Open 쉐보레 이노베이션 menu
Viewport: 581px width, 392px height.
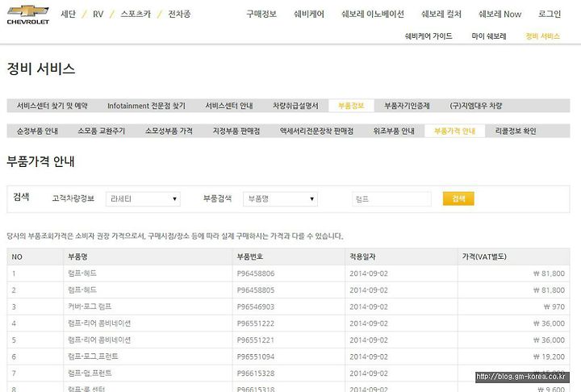(372, 14)
